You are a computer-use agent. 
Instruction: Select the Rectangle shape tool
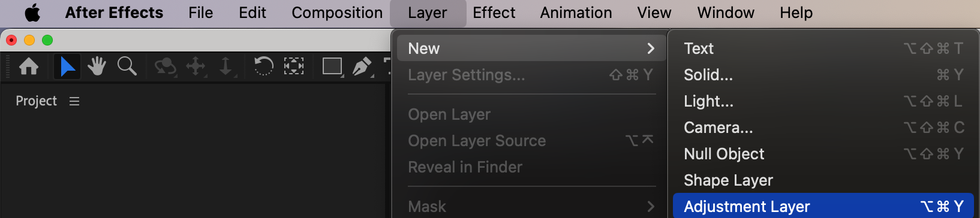click(332, 66)
